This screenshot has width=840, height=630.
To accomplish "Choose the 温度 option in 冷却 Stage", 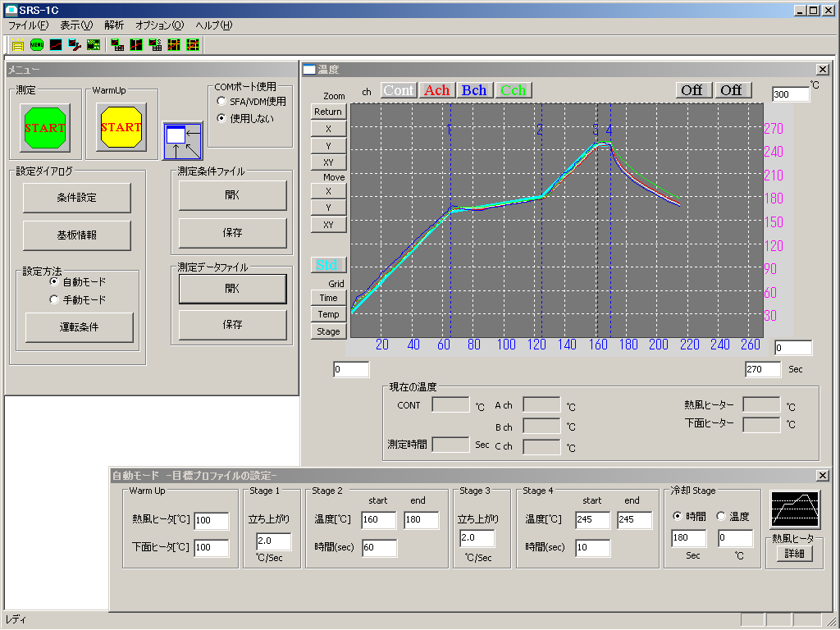I will coord(720,516).
